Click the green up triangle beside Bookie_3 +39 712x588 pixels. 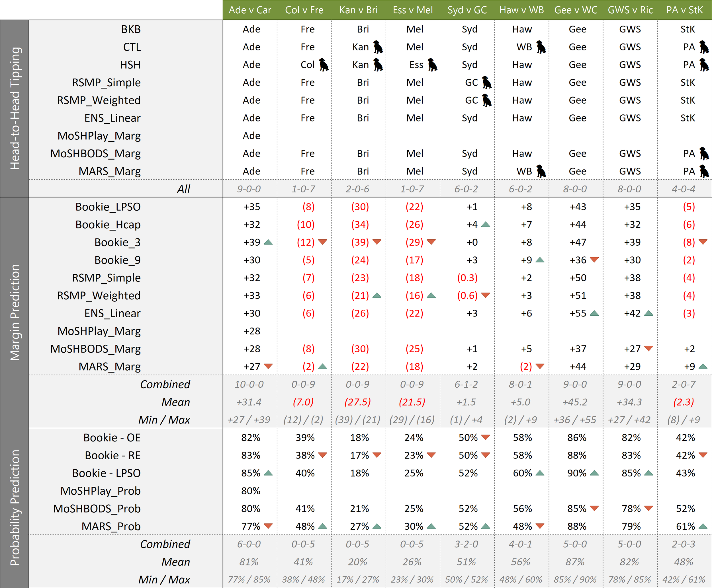click(x=268, y=242)
